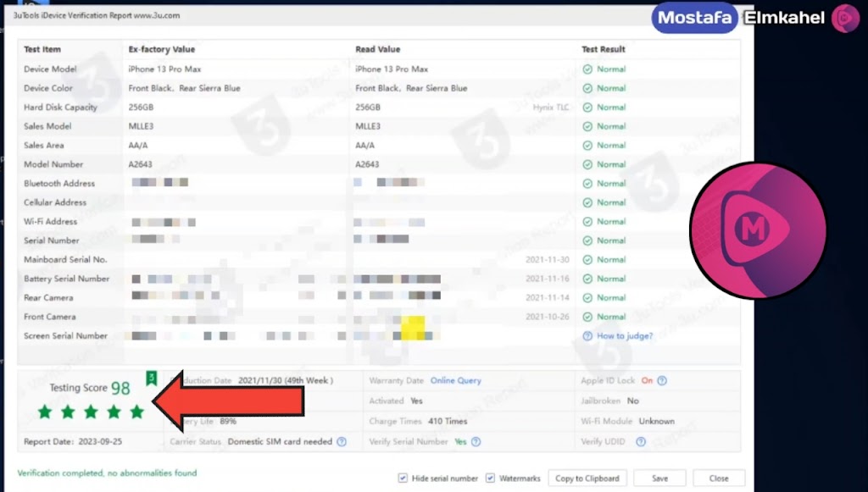Click the Report Date 2023-09-25 text

coord(73,442)
